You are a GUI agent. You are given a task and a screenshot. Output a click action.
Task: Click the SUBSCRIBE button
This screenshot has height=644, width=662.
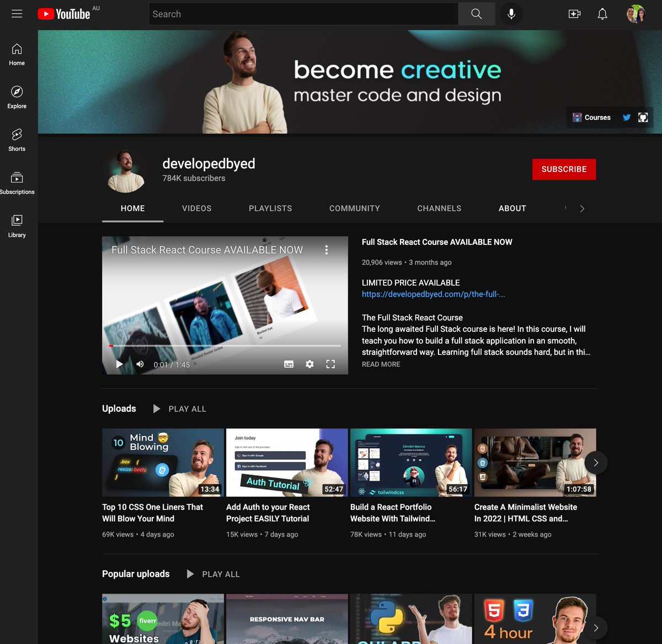click(564, 169)
